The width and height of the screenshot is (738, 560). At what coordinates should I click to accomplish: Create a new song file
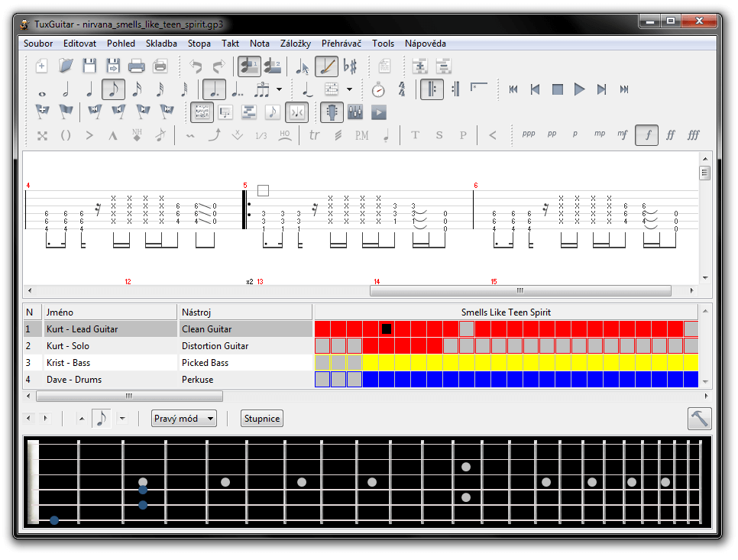pos(42,66)
